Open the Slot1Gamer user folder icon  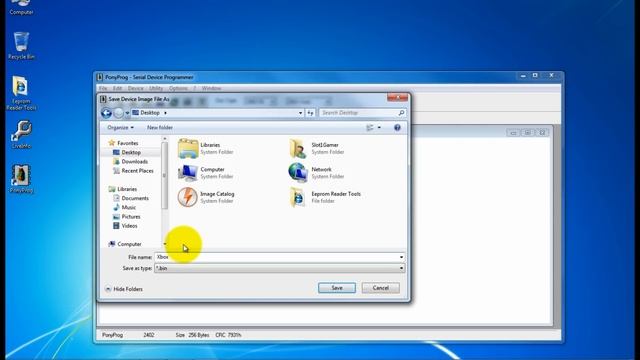(298, 148)
